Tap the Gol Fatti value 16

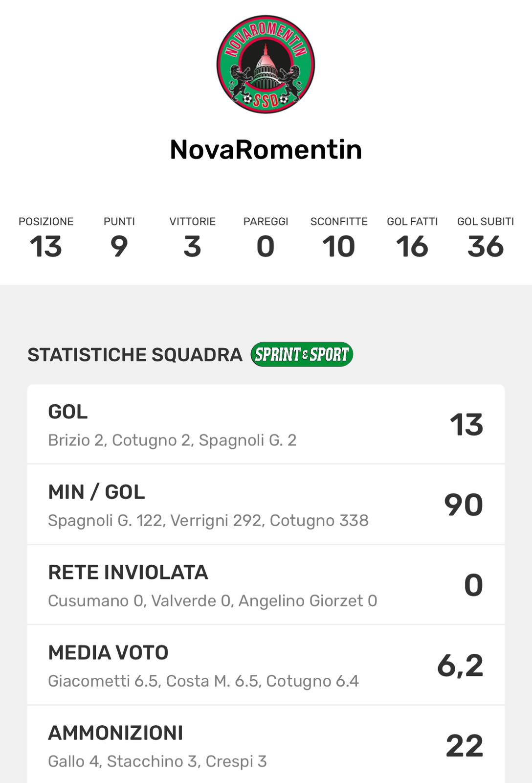[412, 246]
